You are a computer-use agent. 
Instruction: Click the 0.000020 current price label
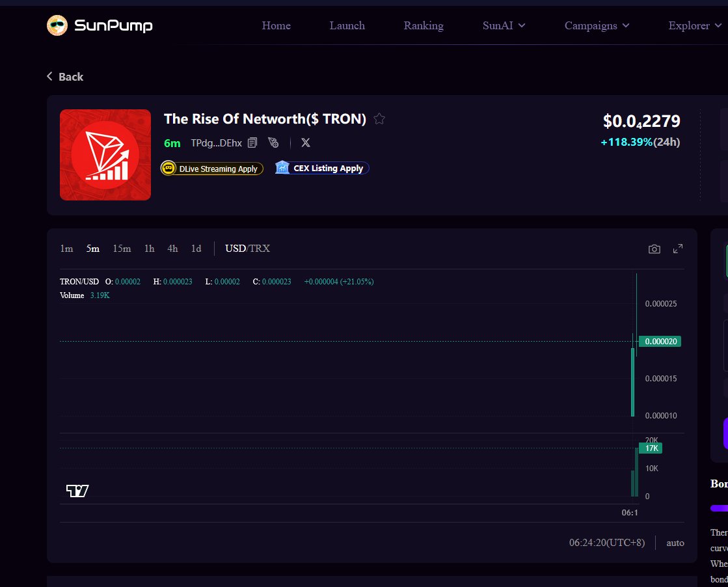(660, 342)
